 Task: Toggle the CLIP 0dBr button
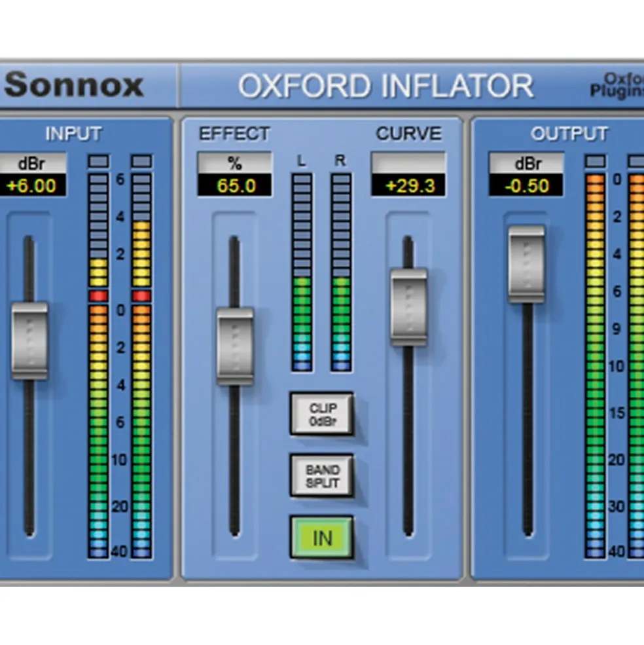pos(322,414)
